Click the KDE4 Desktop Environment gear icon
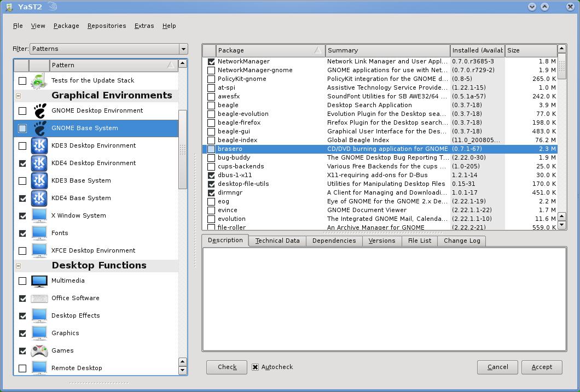Image resolution: width=580 pixels, height=392 pixels. pos(39,162)
